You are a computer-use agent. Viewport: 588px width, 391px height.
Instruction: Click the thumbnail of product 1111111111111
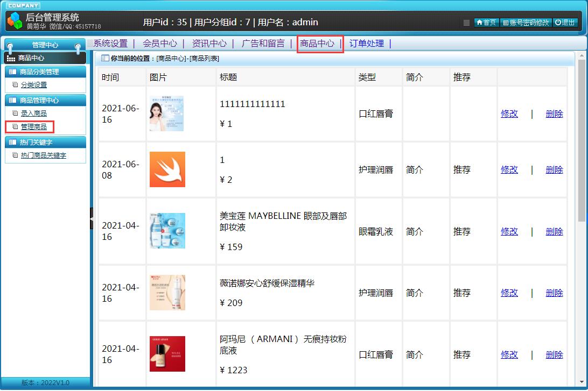click(166, 113)
